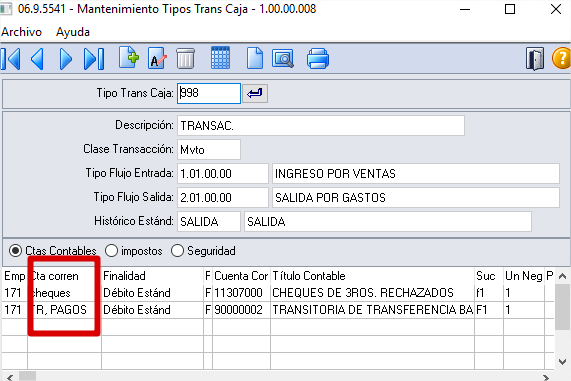This screenshot has width=571, height=381.
Task: Open the Ayuda menu
Action: 73,32
